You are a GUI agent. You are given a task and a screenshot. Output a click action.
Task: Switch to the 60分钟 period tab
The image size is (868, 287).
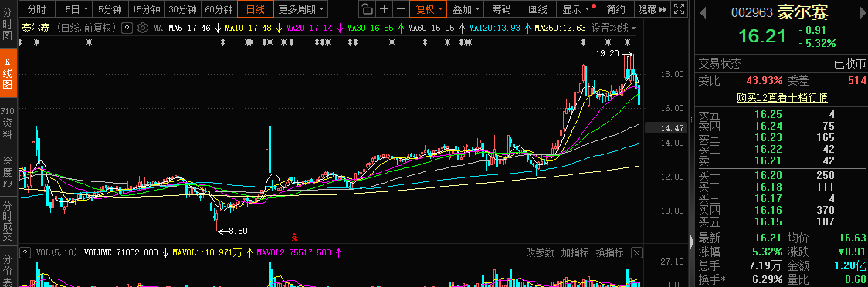pyautogui.click(x=219, y=8)
